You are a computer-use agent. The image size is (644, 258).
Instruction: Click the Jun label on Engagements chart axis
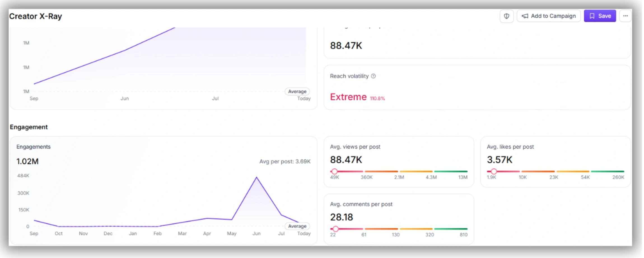point(256,234)
